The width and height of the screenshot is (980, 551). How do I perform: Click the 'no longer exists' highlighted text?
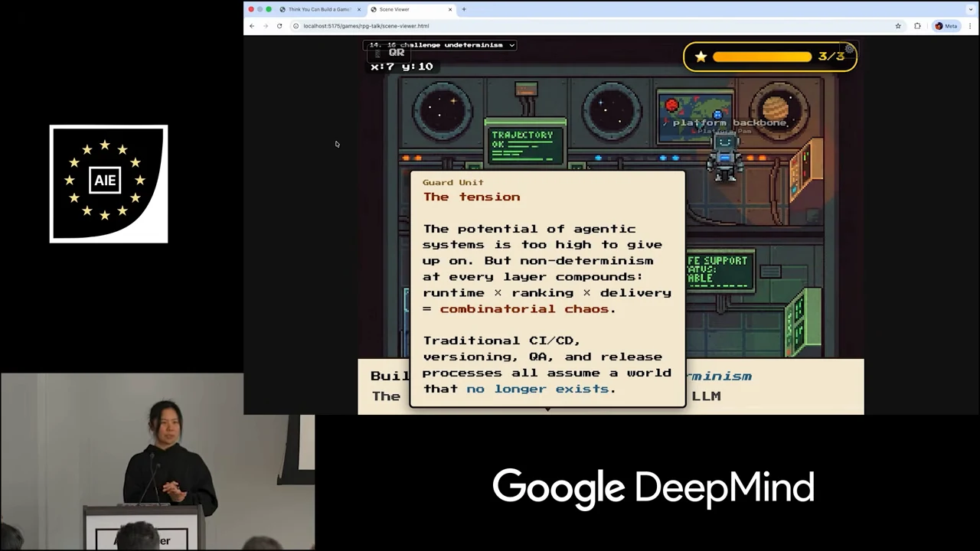[537, 389]
